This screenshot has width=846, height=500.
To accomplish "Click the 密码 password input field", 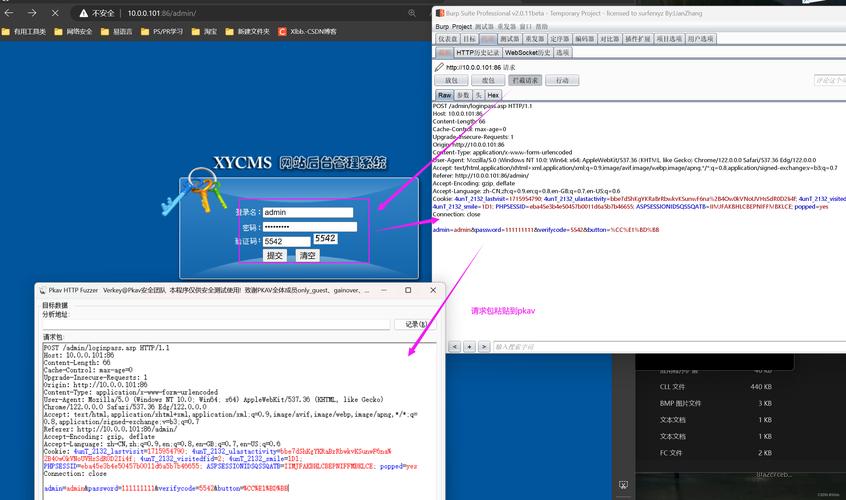I will tap(308, 227).
